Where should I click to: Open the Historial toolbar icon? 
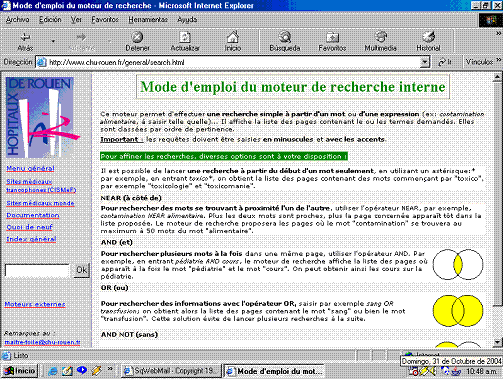click(428, 37)
